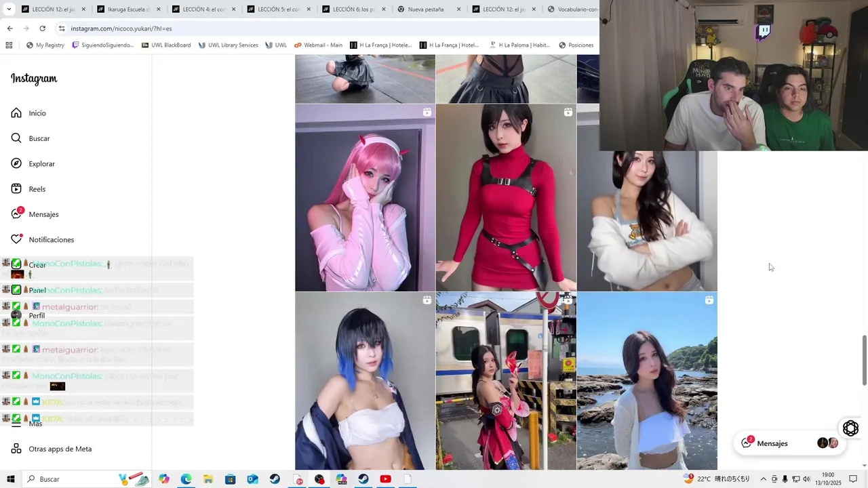Close the LECCIÓN 5 tab
This screenshot has height=488, width=868.
309,9
